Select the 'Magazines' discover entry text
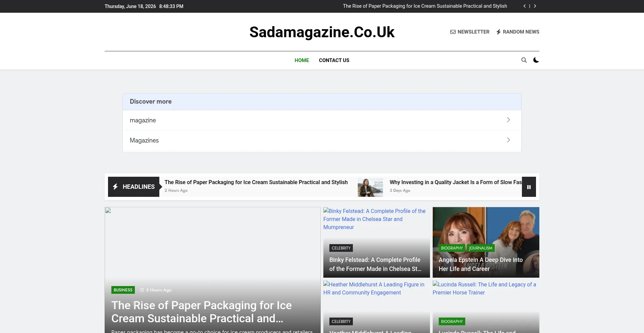The width and height of the screenshot is (644, 333). point(144,140)
